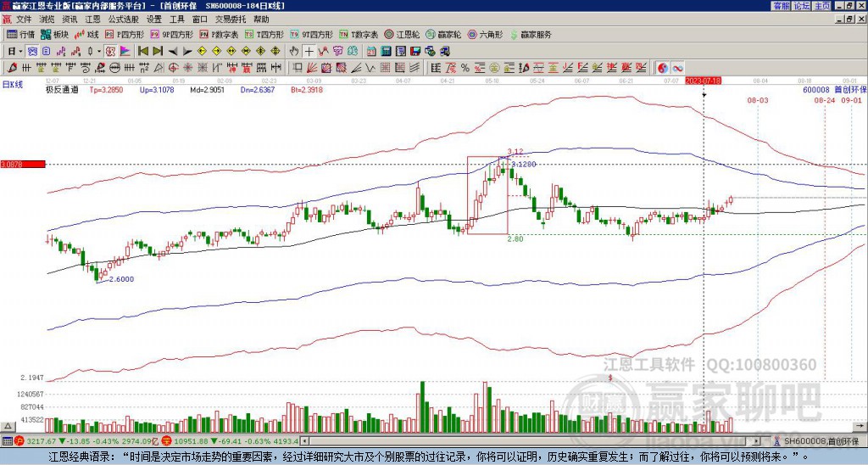Open the 浏览 menu
This screenshot has width=868, height=465.
pyautogui.click(x=47, y=19)
